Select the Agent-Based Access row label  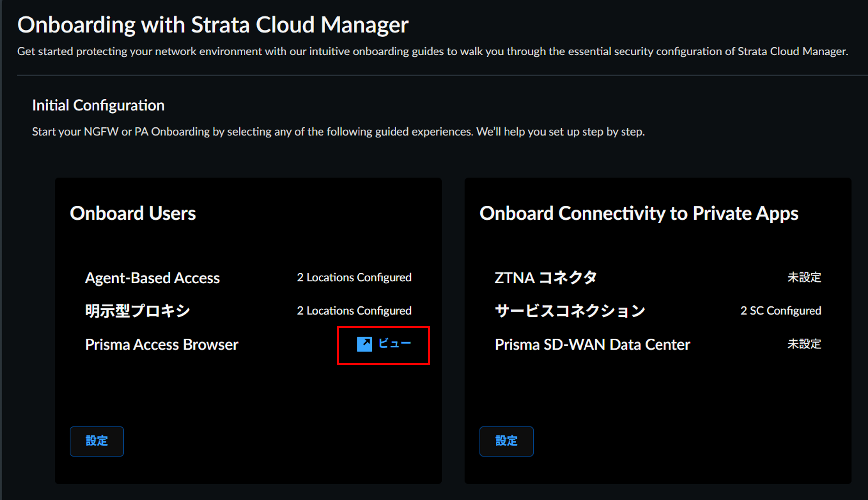152,278
